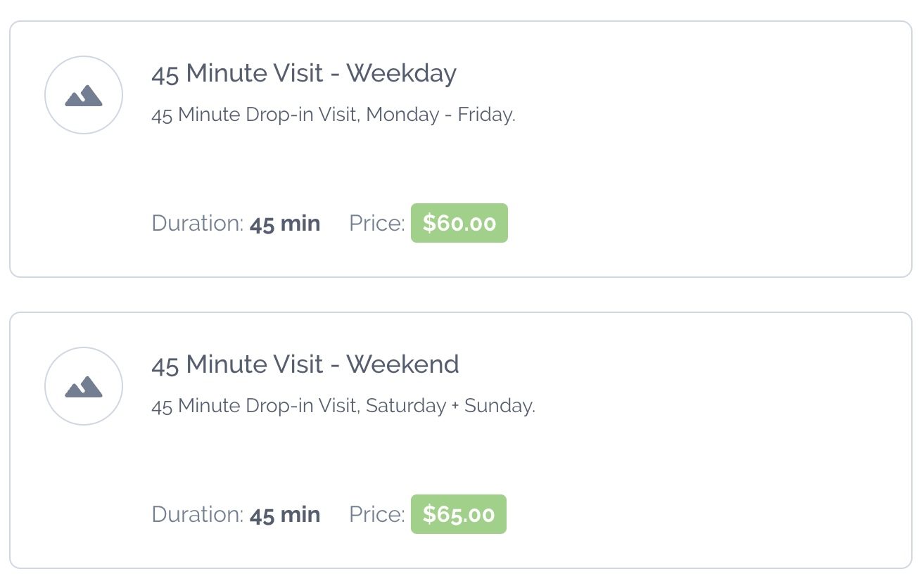
Task: Click the Weekday visit mountain placeholder icon
Action: pos(84,96)
